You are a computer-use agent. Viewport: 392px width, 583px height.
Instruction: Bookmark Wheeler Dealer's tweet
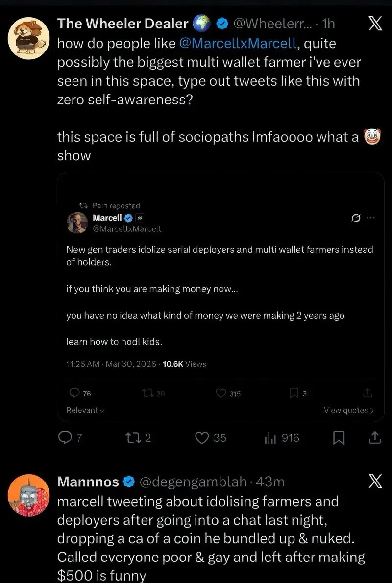click(339, 438)
